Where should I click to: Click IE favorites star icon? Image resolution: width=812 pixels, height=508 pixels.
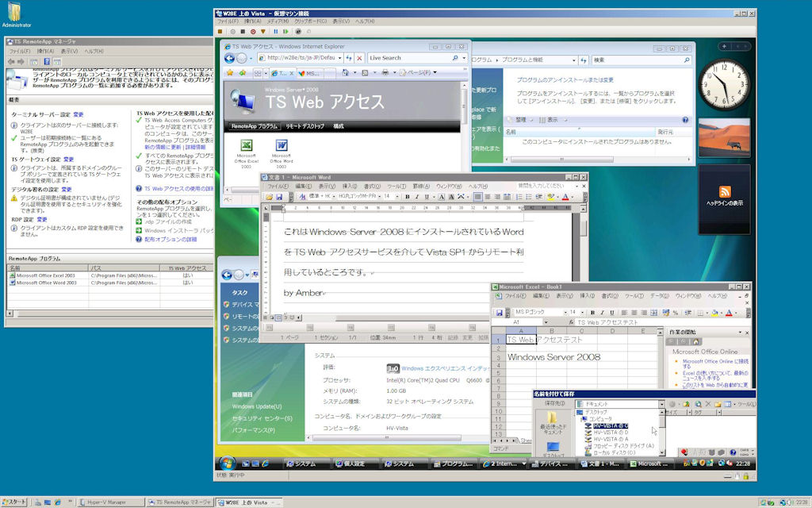230,73
